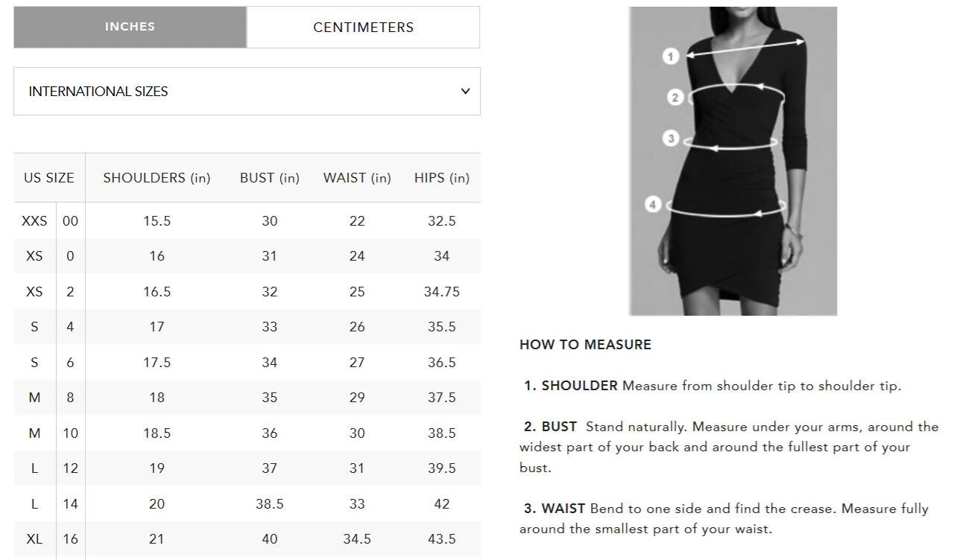Click circle marker 3 at the waist

click(x=672, y=139)
